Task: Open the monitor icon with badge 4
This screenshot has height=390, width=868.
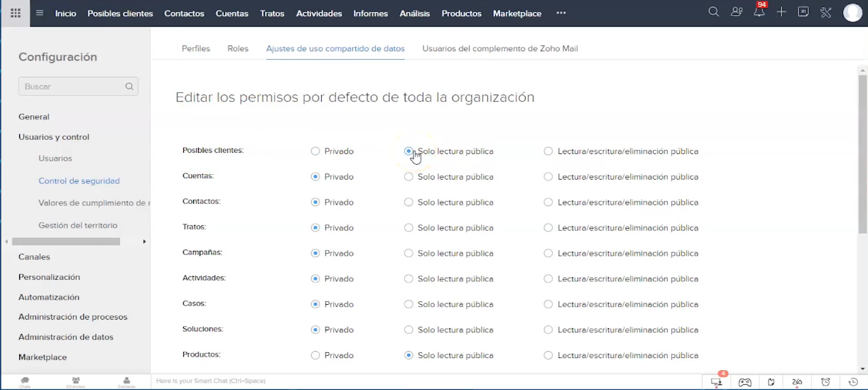Action: click(717, 381)
